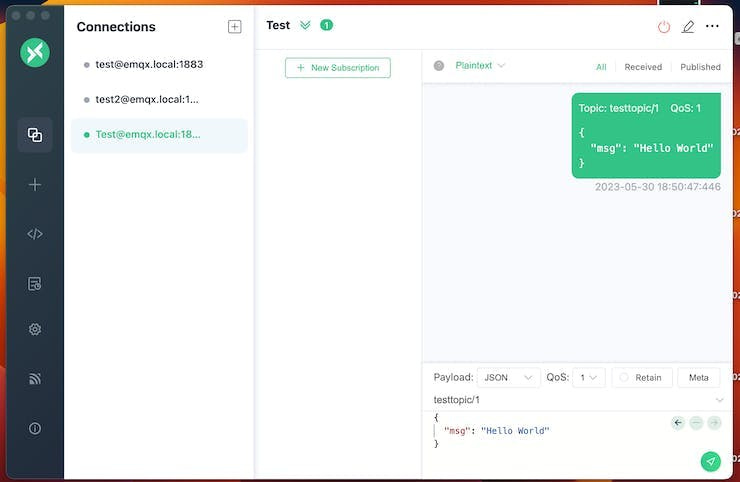Show Received messages filter
Screen dimensions: 740x482
click(643, 67)
